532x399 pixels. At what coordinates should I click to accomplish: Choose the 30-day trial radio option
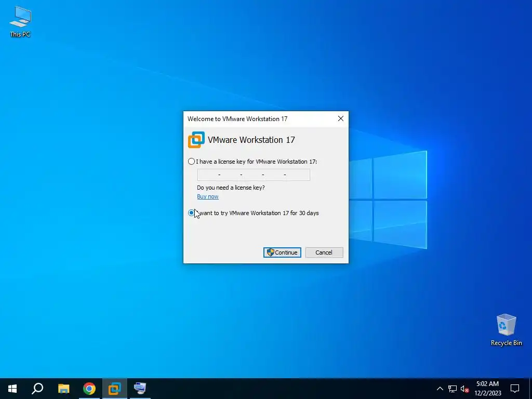pyautogui.click(x=191, y=213)
